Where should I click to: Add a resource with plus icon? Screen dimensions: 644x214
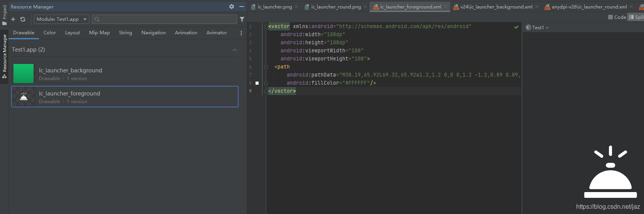point(13,19)
